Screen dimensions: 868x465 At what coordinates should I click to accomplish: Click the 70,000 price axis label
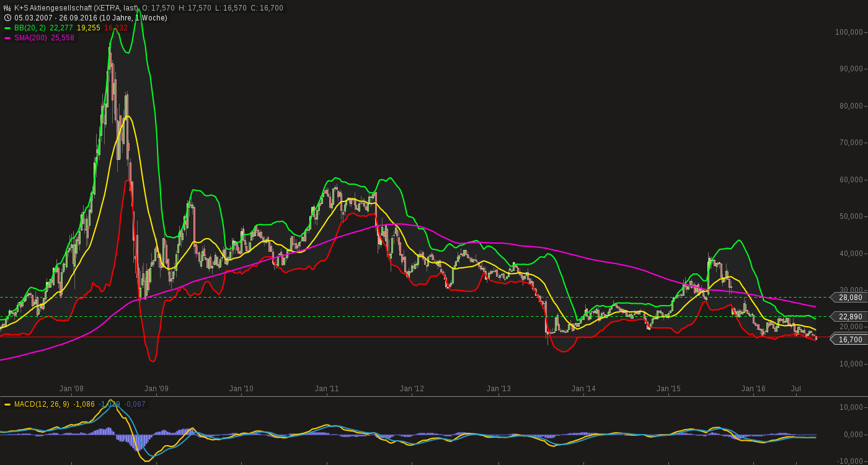(851, 143)
